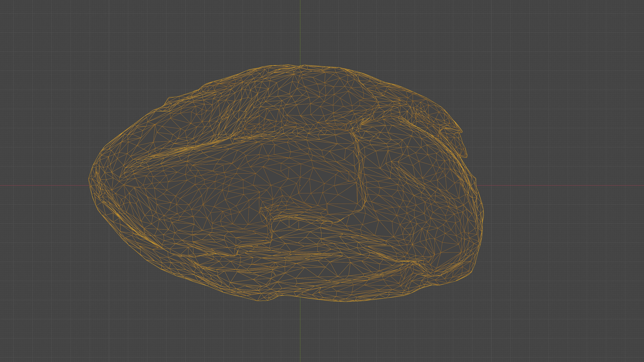Click the mesh's small origin point dot
Screen dimensions: 644x362
(300, 185)
